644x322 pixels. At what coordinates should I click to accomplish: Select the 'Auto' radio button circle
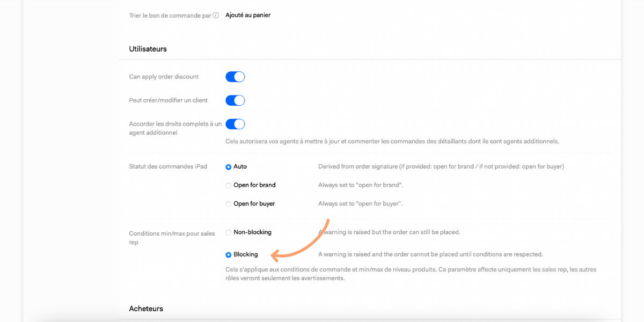coord(229,167)
